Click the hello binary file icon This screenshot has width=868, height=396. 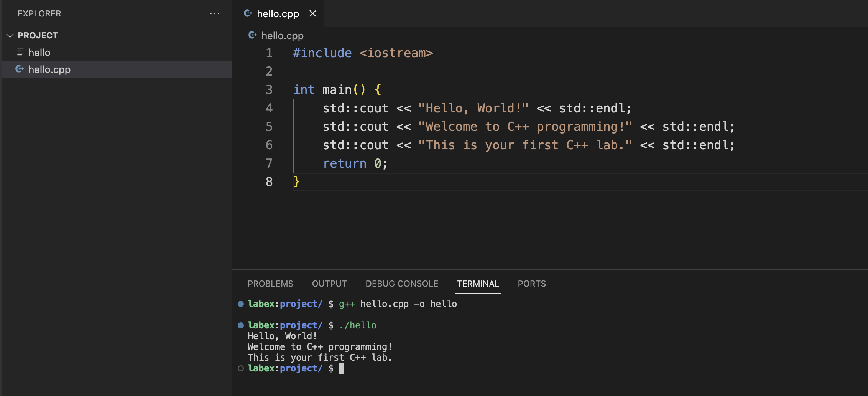coord(20,52)
